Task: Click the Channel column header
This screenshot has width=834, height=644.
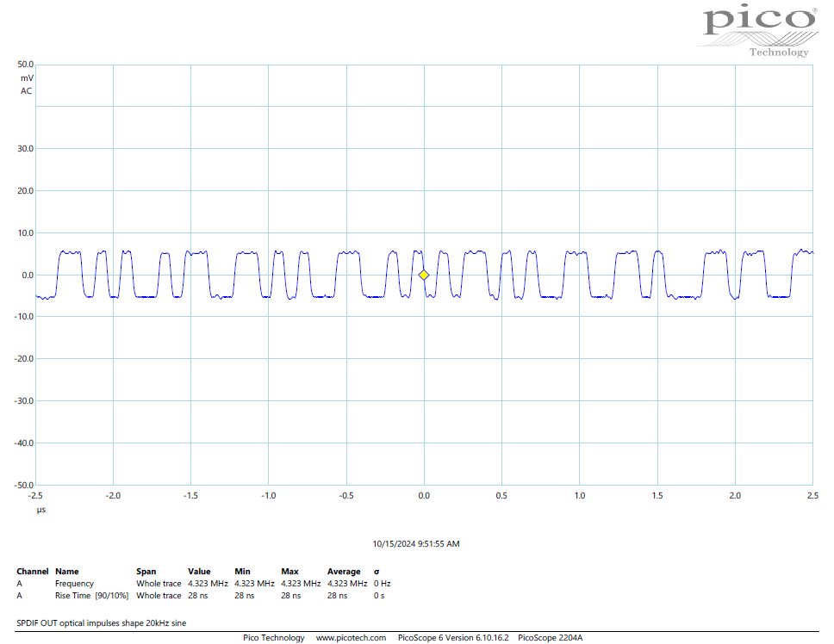Action: click(x=33, y=572)
